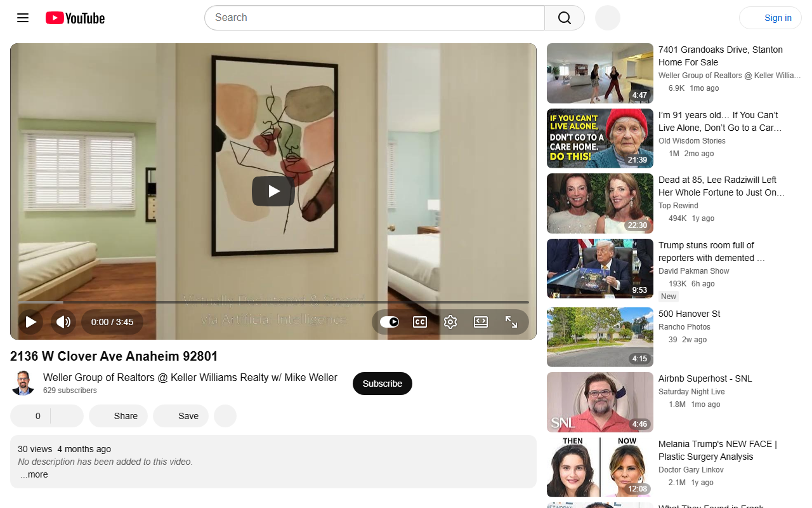Click the dislike button
The height and width of the screenshot is (508, 812).
[x=67, y=416]
